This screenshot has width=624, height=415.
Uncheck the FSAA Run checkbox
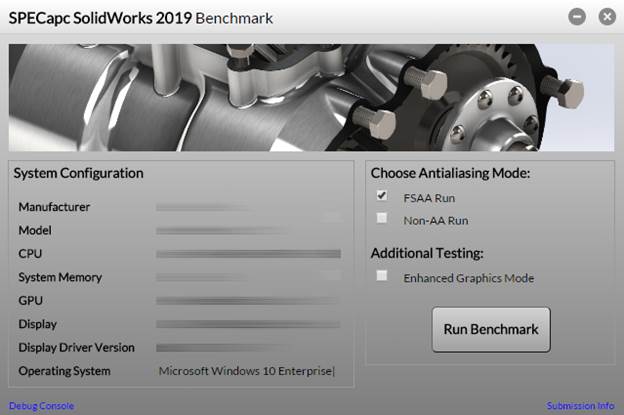click(x=381, y=197)
